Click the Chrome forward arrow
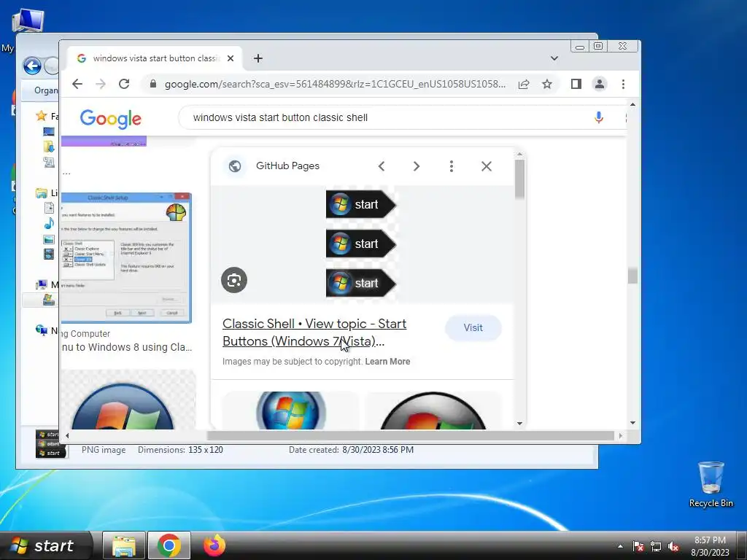 pyautogui.click(x=101, y=85)
